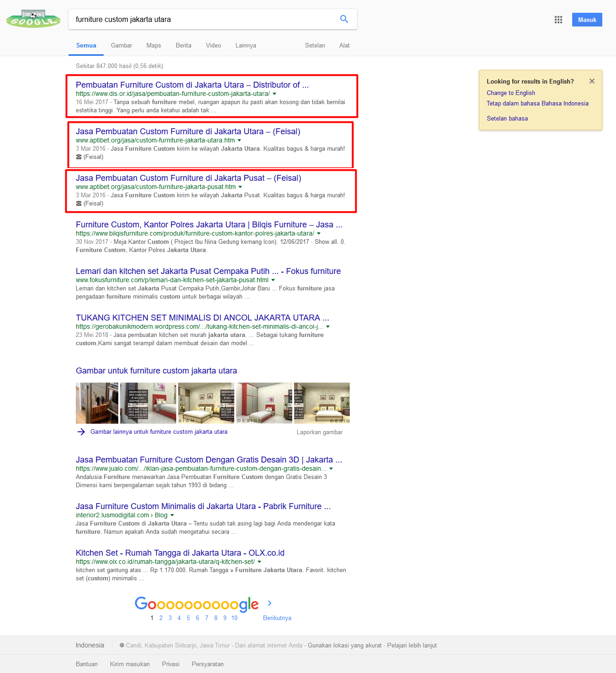Open Setelan settings menu
The width and height of the screenshot is (616, 673).
click(x=315, y=46)
